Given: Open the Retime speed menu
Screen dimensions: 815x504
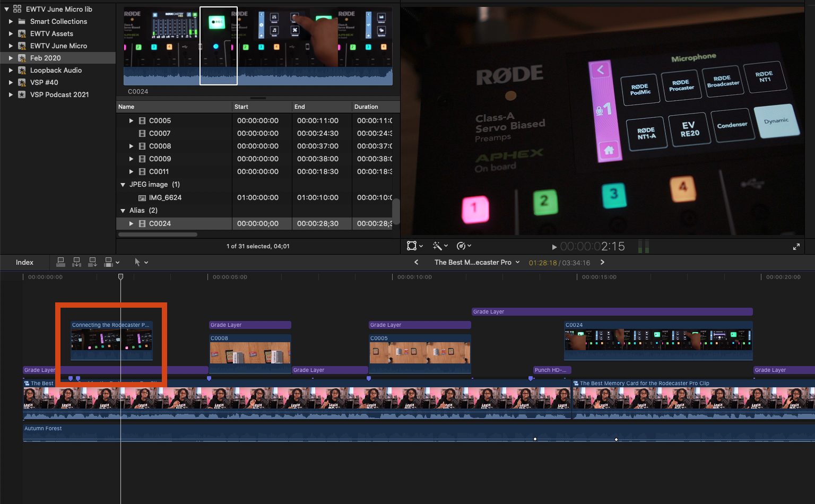Looking at the screenshot, I should 461,246.
